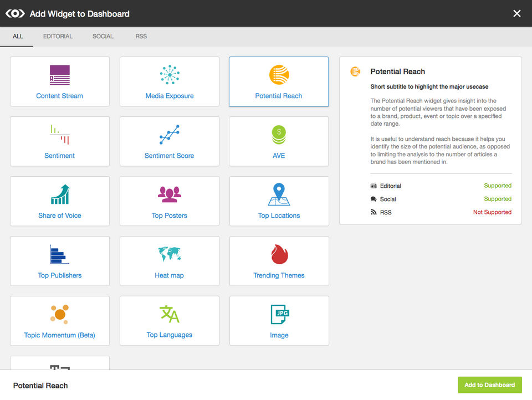532x400 pixels.
Task: Close the Add Widget dialog
Action: [516, 13]
